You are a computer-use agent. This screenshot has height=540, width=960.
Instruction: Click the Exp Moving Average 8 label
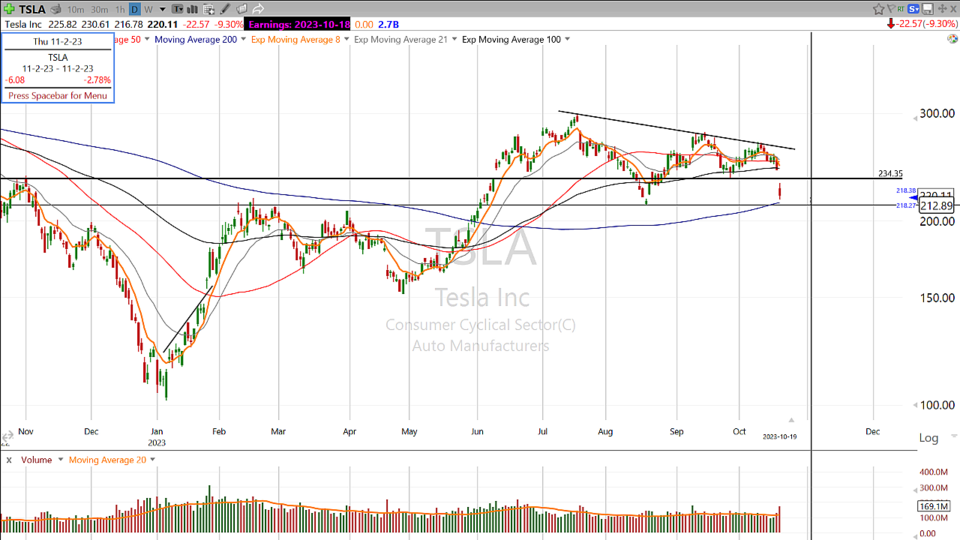click(296, 39)
